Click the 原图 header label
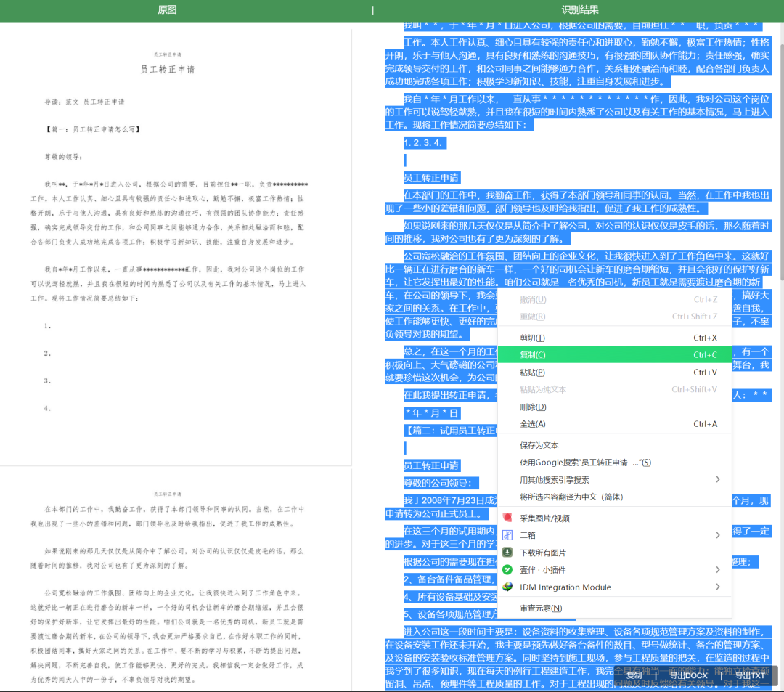Image resolution: width=784 pixels, height=692 pixels. [x=167, y=9]
